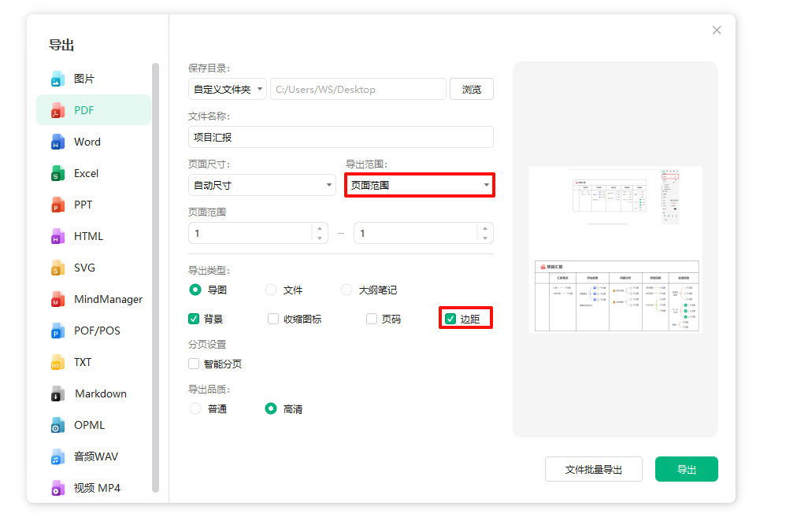
Task: Choose 普通 export quality
Action: (195, 408)
